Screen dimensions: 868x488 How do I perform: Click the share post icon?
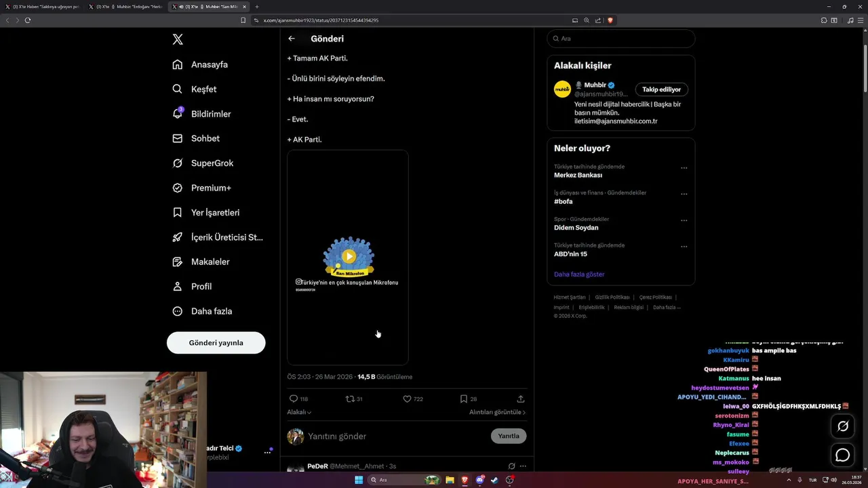[521, 399]
